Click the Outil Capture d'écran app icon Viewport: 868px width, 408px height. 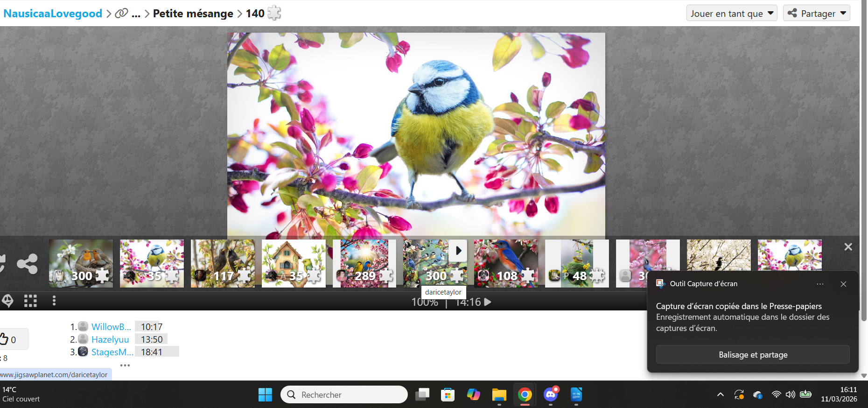(660, 283)
